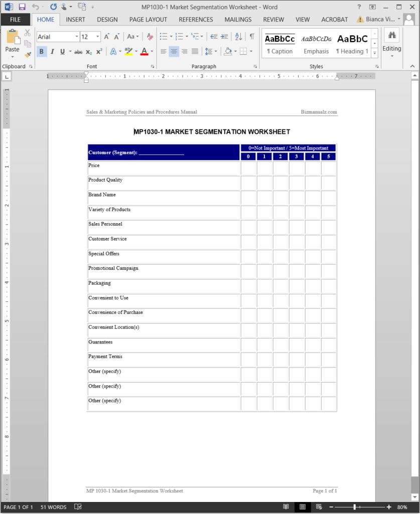Open Text Effects and Typography
420x514 pixels.
coord(113,52)
